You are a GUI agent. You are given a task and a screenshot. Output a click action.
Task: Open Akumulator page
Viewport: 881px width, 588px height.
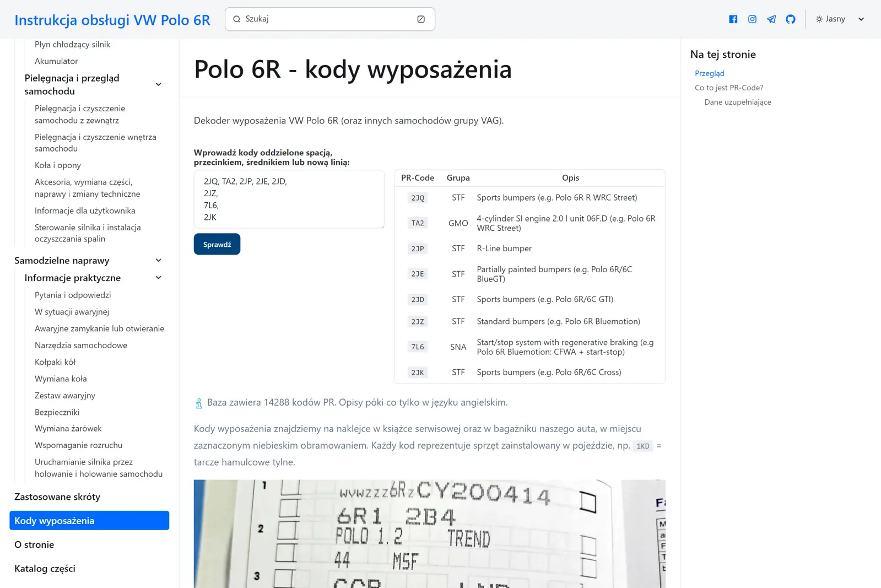tap(56, 61)
